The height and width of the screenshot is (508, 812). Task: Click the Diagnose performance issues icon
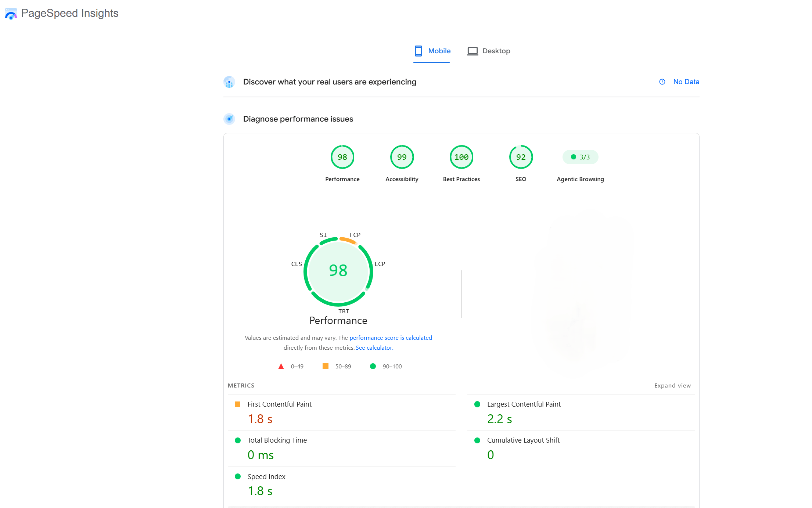click(229, 119)
